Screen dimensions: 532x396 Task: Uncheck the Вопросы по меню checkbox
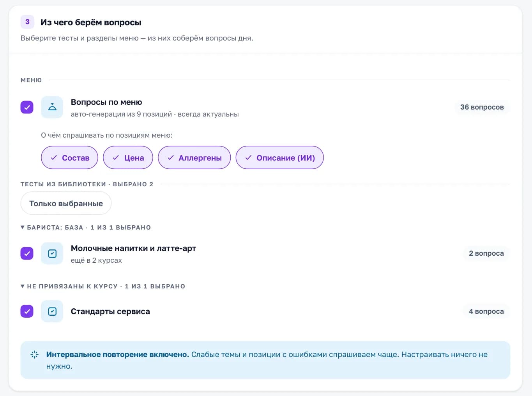[27, 107]
